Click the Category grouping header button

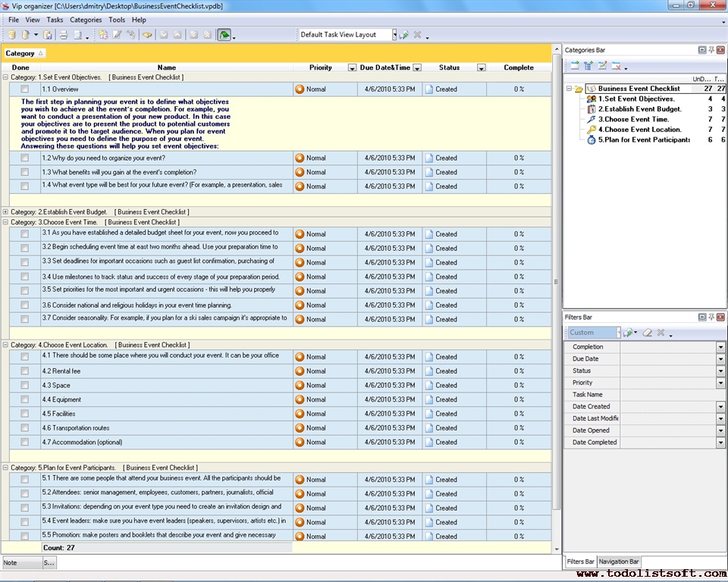(24, 54)
